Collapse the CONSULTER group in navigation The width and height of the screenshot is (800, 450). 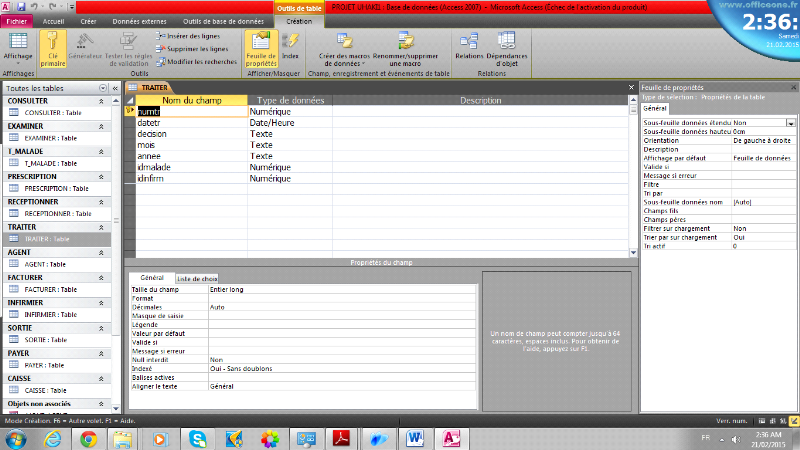[115, 101]
